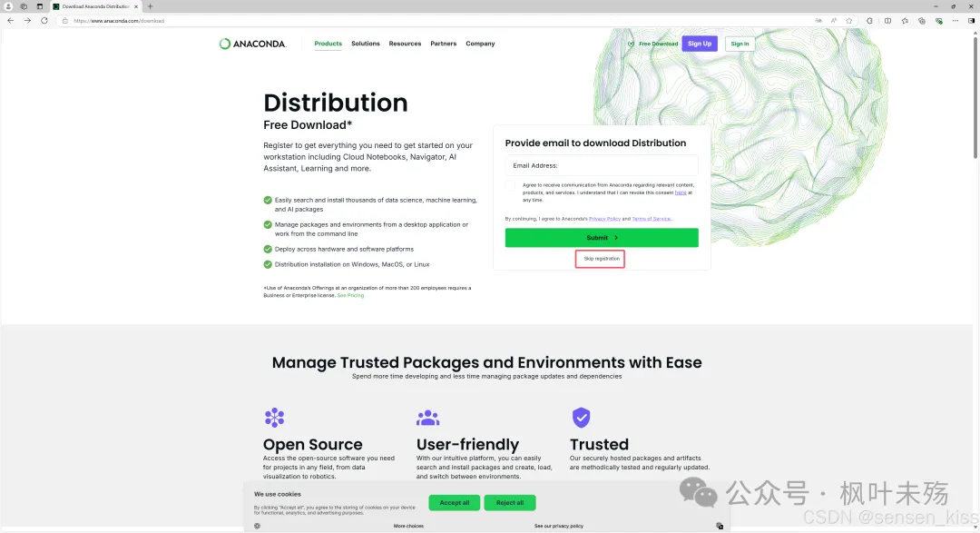Click the Sign In button

click(x=740, y=44)
